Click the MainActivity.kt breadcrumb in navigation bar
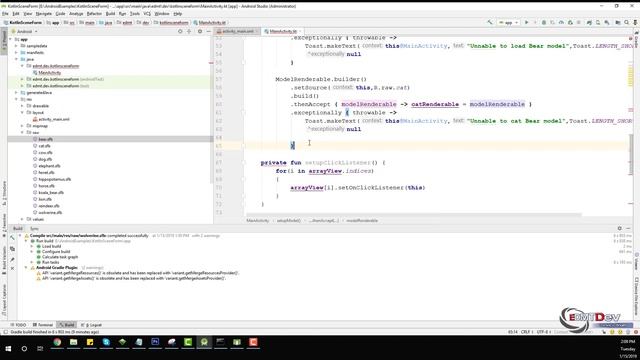This screenshot has width=640, height=360. (x=210, y=23)
